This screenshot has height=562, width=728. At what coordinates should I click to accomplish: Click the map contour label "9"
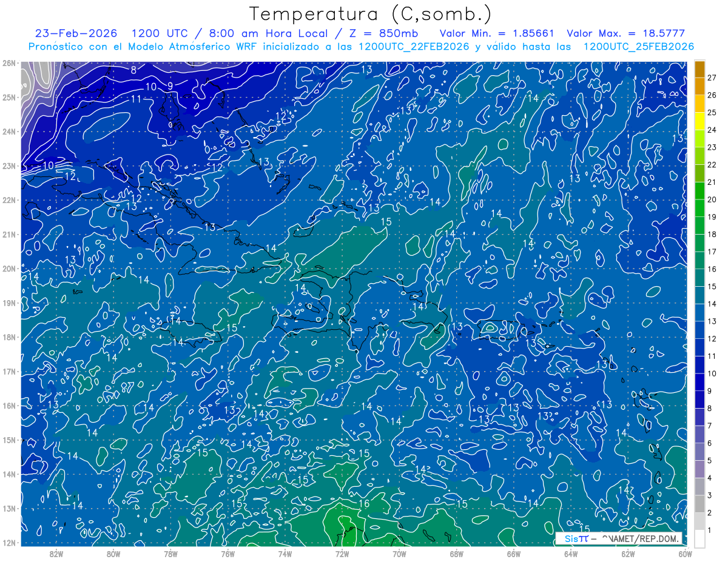point(170,86)
